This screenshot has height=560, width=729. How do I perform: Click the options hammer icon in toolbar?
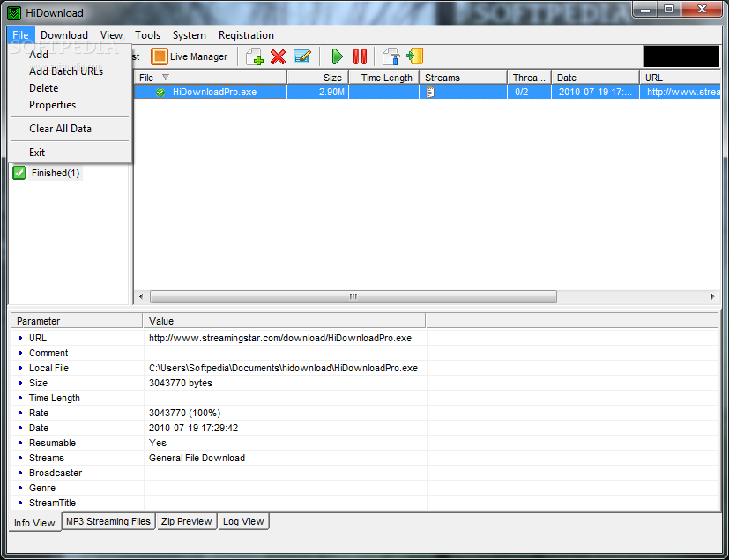[391, 56]
